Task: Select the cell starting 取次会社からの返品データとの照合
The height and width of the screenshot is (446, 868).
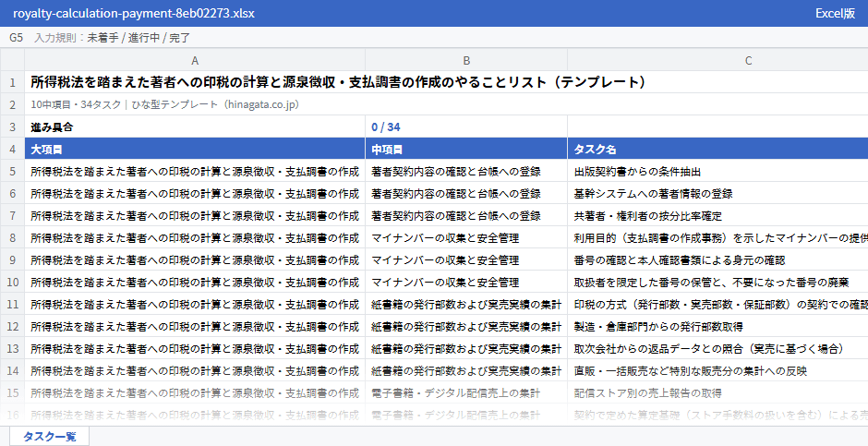Action: 717,349
